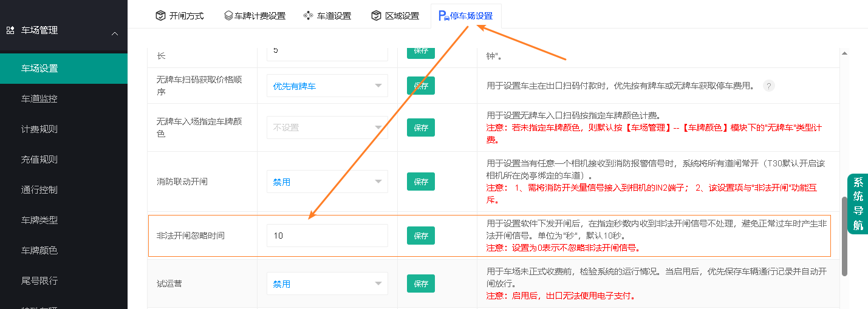Image resolution: width=868 pixels, height=309 pixels.
Task: Open the 不设置 plate color dropdown
Action: [x=327, y=127]
